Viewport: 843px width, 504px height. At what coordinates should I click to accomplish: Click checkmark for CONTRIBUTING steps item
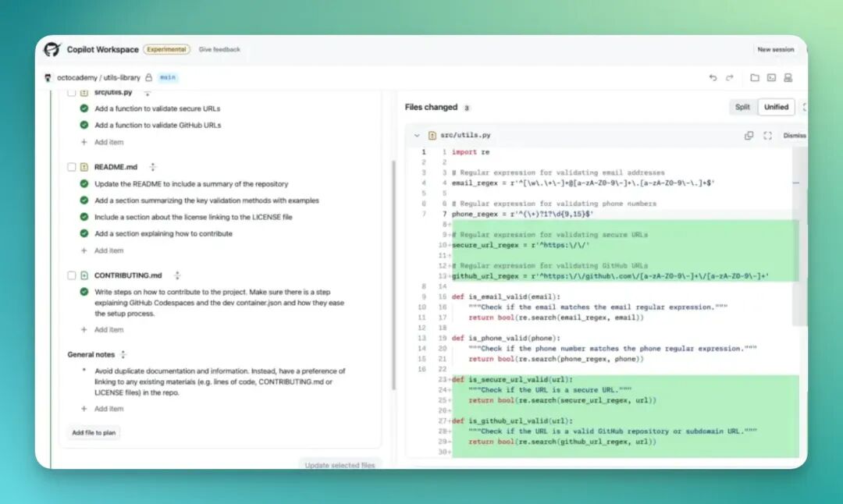coord(84,292)
